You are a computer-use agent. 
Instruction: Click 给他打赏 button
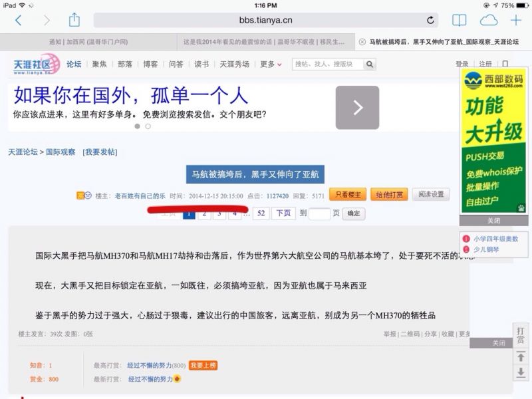[x=389, y=195]
